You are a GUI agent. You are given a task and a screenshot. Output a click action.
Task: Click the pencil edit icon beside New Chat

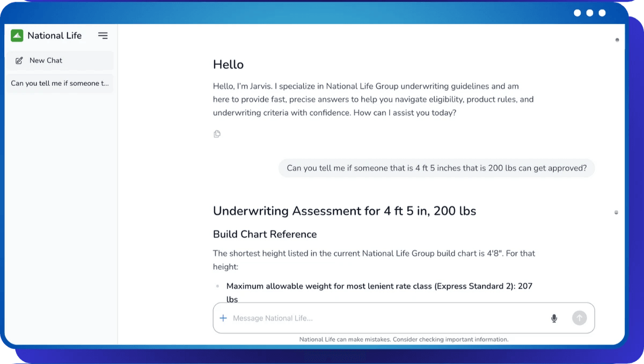point(19,61)
